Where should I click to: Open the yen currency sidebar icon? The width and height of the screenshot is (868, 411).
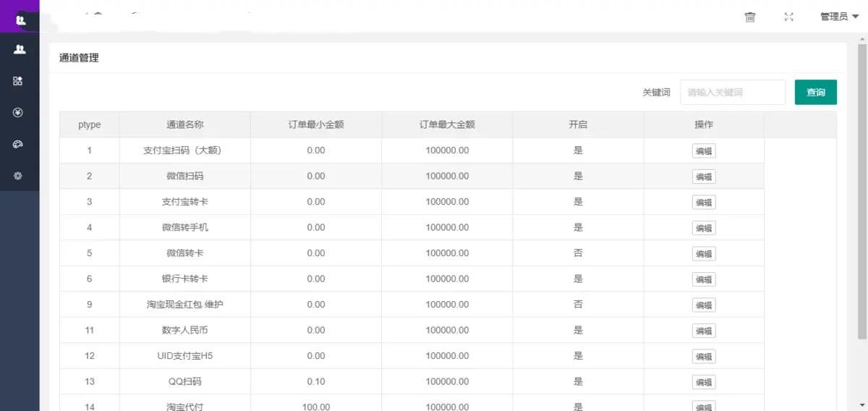pyautogui.click(x=19, y=112)
